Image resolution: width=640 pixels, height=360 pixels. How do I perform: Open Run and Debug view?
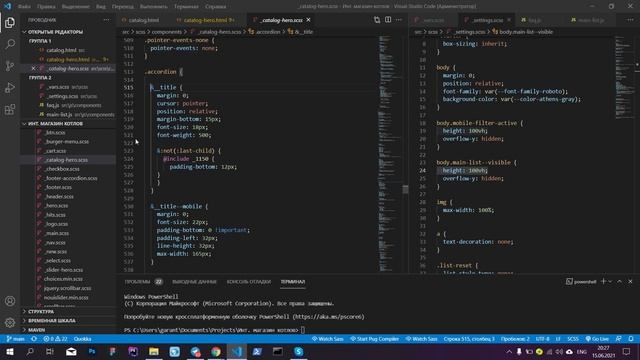tap(10, 87)
